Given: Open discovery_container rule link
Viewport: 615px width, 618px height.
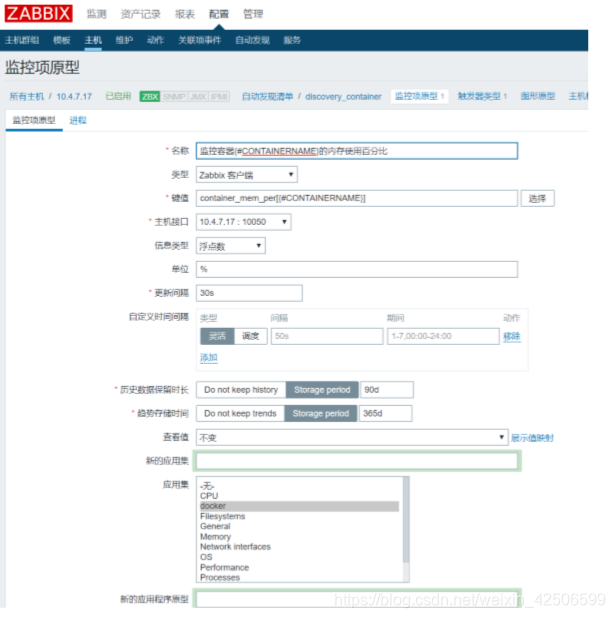Looking at the screenshot, I should click(x=343, y=97).
